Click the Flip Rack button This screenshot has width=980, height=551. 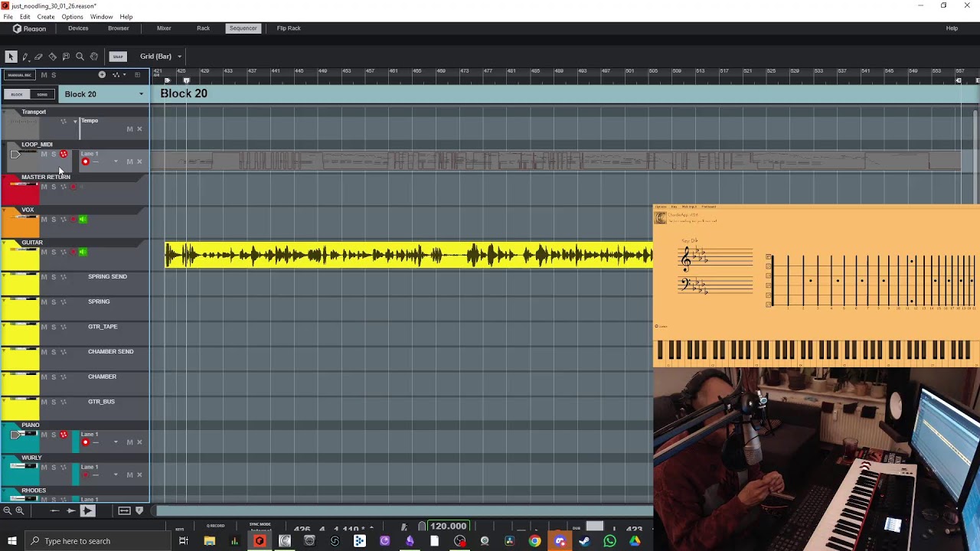tap(289, 28)
